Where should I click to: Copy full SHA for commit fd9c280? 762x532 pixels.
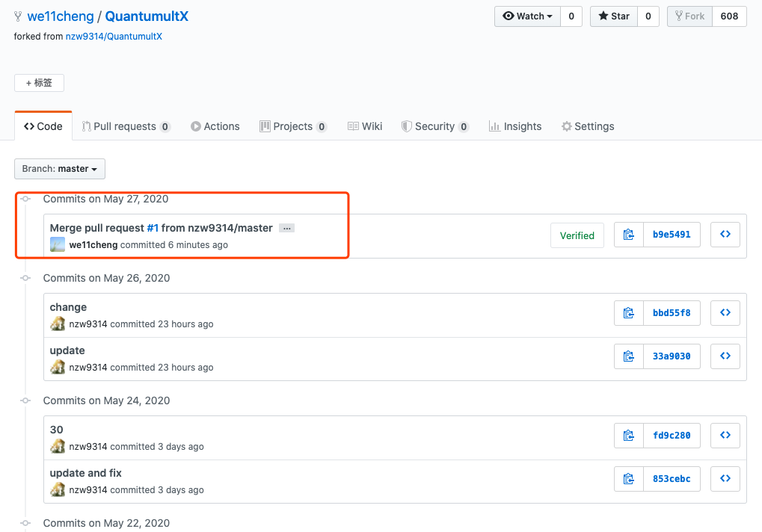point(628,436)
